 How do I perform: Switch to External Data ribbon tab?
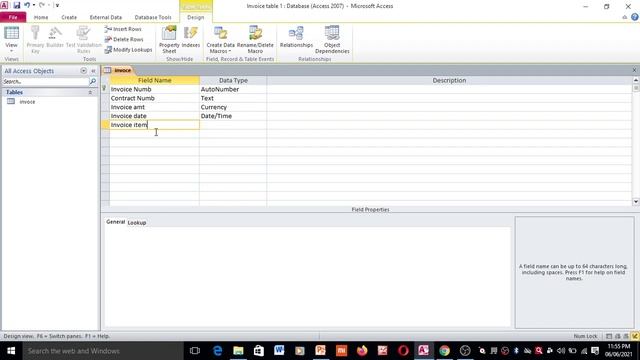click(106, 17)
